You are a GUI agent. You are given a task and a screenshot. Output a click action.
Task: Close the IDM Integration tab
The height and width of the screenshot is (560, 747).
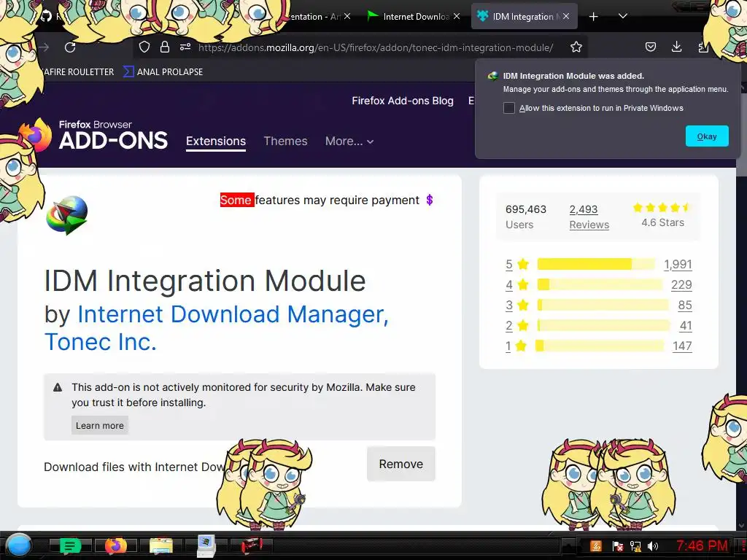tap(566, 16)
